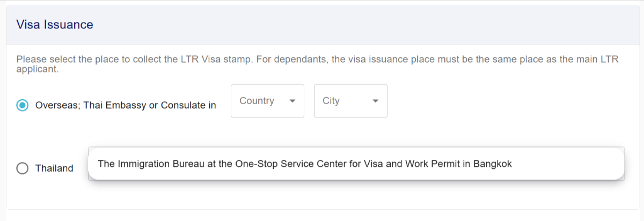Click the filled dot of the Overseas radio

click(23, 106)
